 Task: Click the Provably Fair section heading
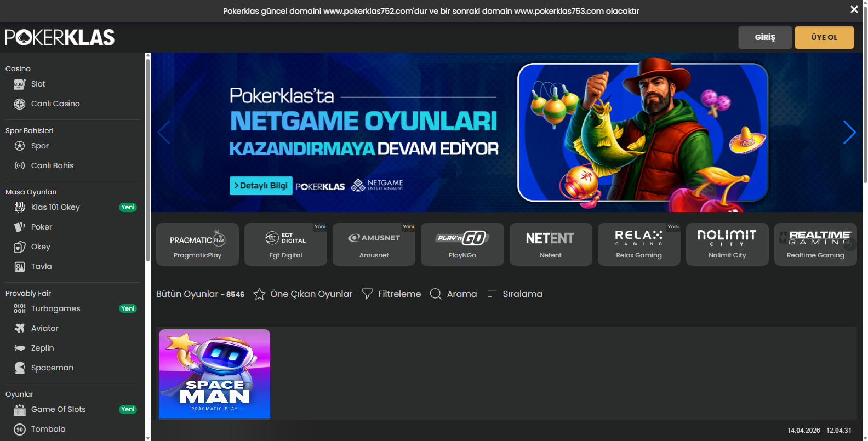[x=28, y=293]
